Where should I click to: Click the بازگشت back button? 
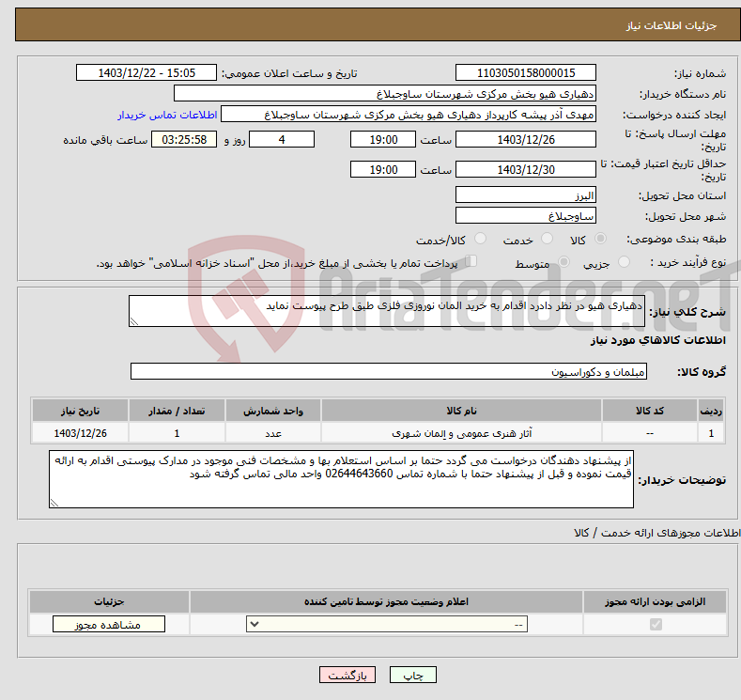347,675
